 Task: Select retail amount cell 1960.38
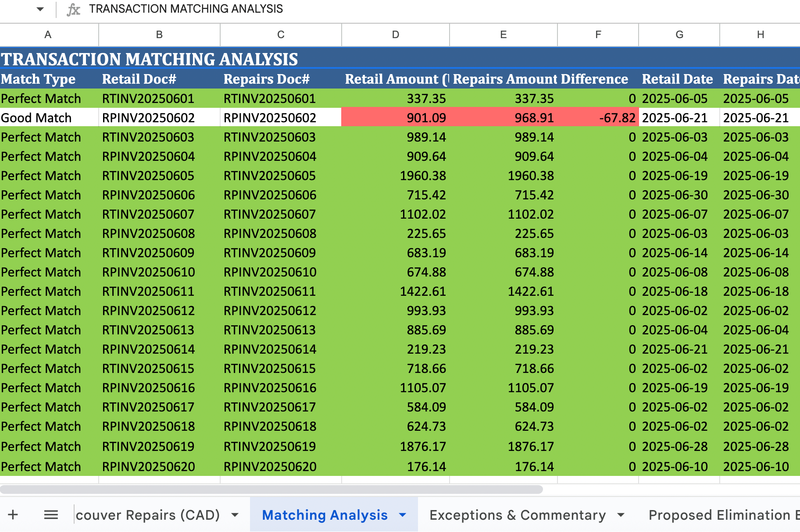pos(396,175)
